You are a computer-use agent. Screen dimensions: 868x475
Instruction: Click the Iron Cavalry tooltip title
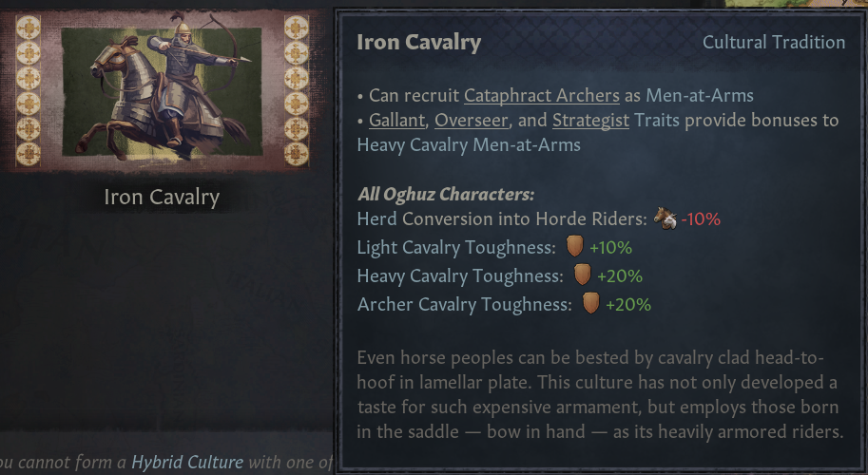point(418,42)
